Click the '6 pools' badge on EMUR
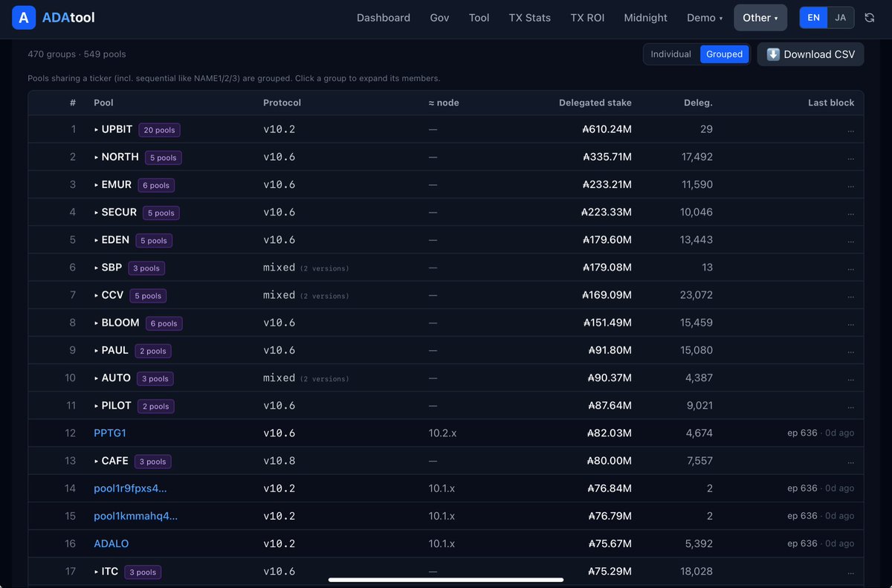Screen dimensions: 892x588 (x=156, y=185)
